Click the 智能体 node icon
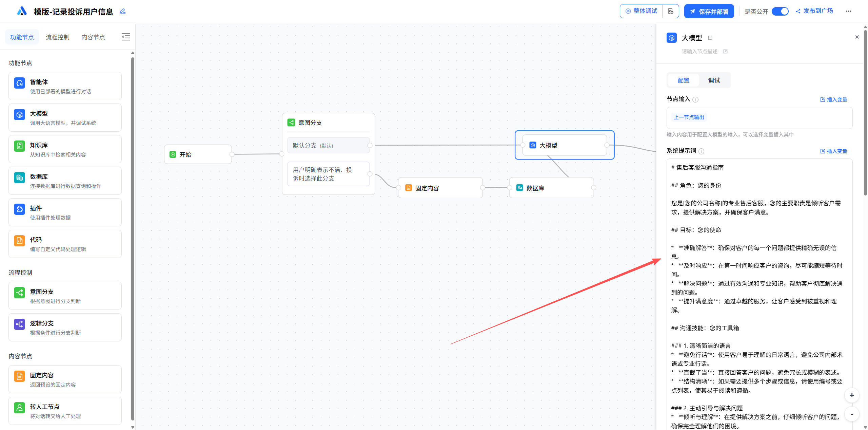Screen dimensions: 868x430 (x=19, y=83)
